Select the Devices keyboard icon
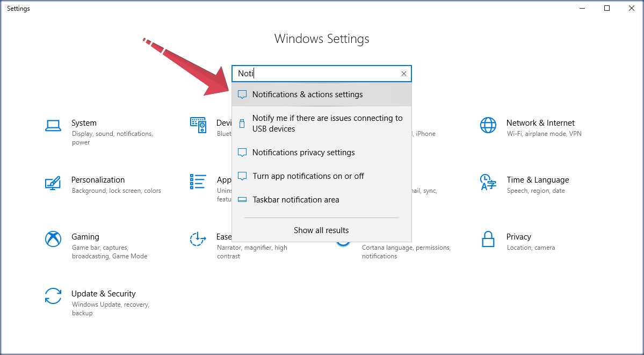644x355 pixels. click(198, 125)
